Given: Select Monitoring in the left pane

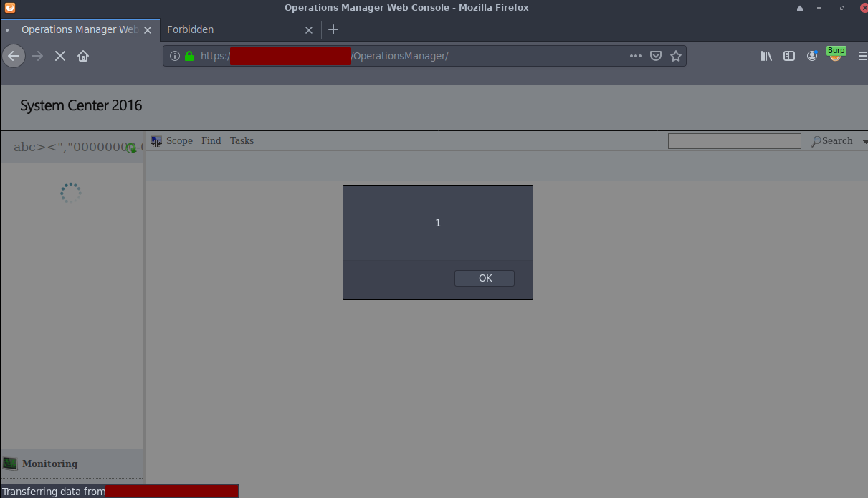Looking at the screenshot, I should [49, 464].
